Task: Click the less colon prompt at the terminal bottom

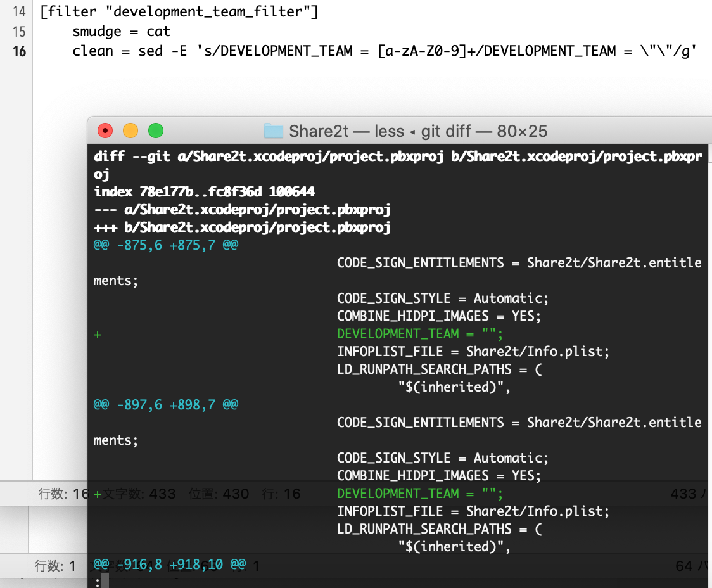Action: (x=97, y=581)
